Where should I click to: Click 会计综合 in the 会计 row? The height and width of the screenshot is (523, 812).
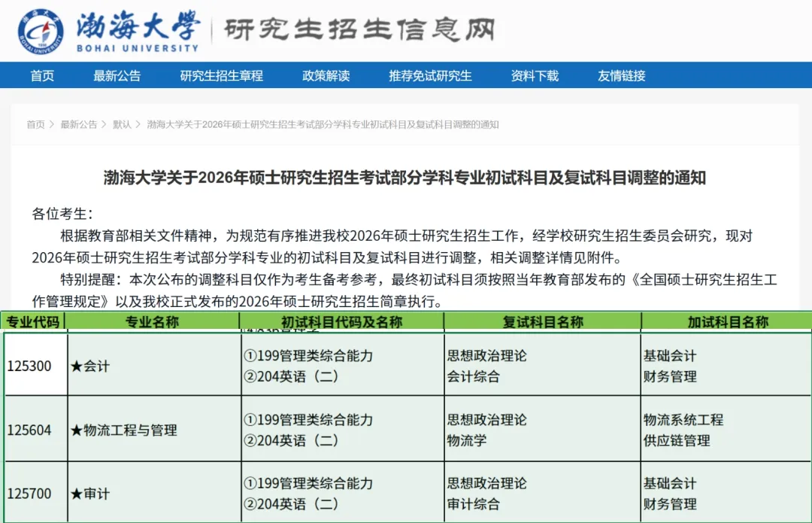tap(474, 377)
